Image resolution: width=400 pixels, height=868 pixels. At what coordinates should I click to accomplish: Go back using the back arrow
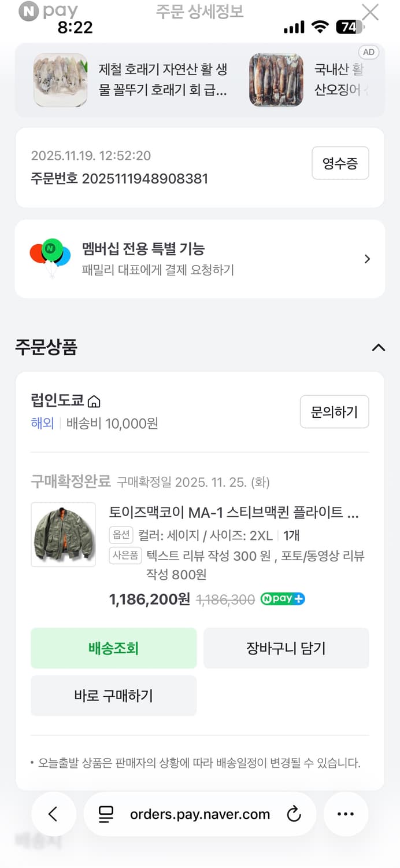(x=53, y=814)
